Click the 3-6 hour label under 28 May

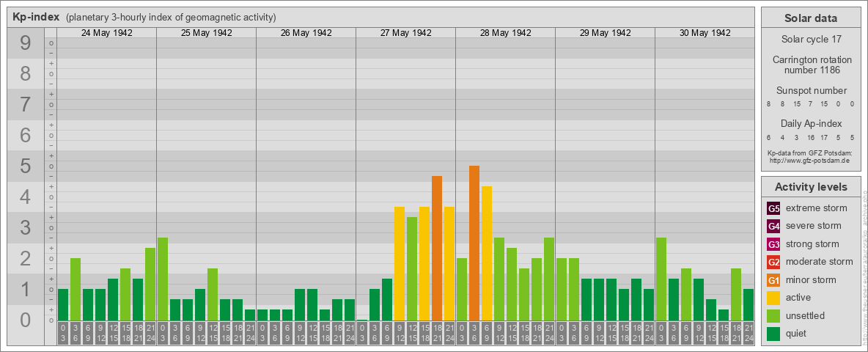tap(474, 334)
